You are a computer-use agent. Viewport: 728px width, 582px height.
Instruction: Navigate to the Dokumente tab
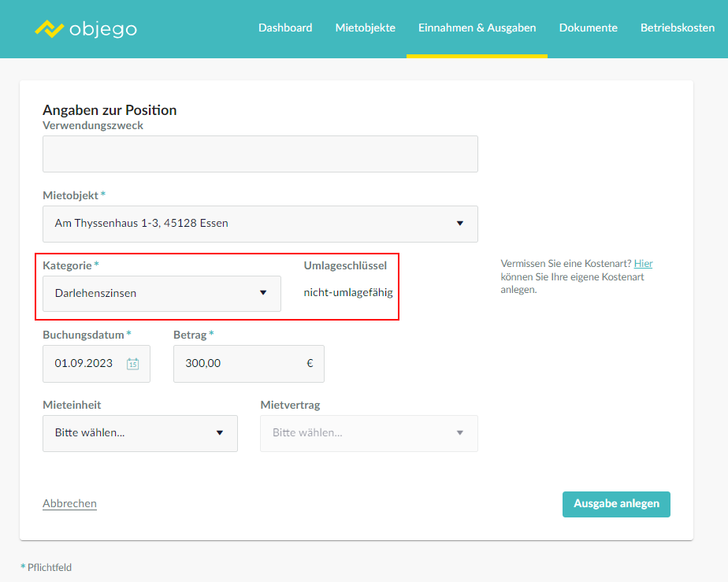(x=589, y=28)
